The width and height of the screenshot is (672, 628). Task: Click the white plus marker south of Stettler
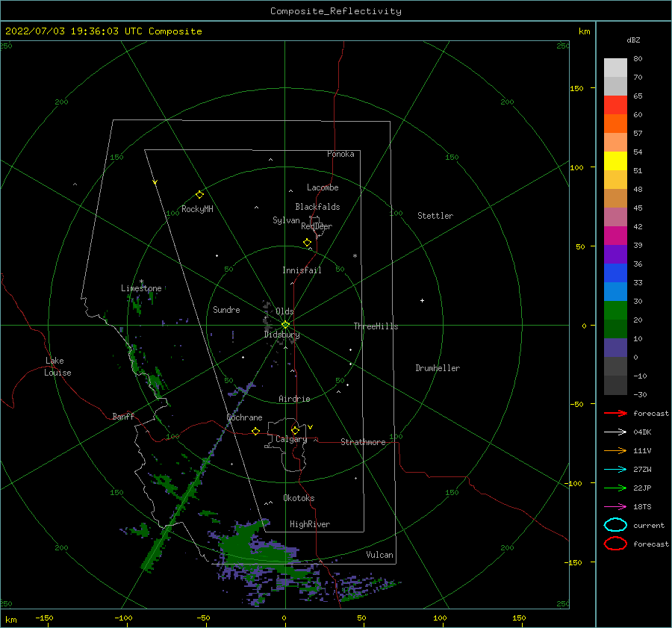click(422, 300)
